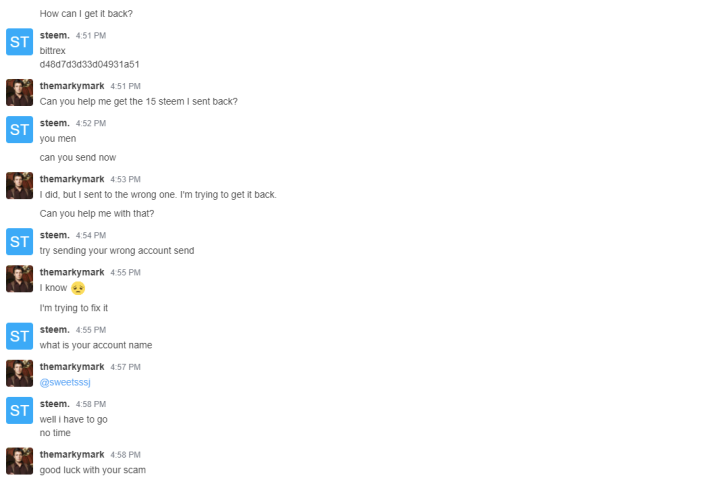Select the memo text d48d7d3d33d04931a51
This screenshot has height=484, width=721.
tap(89, 64)
